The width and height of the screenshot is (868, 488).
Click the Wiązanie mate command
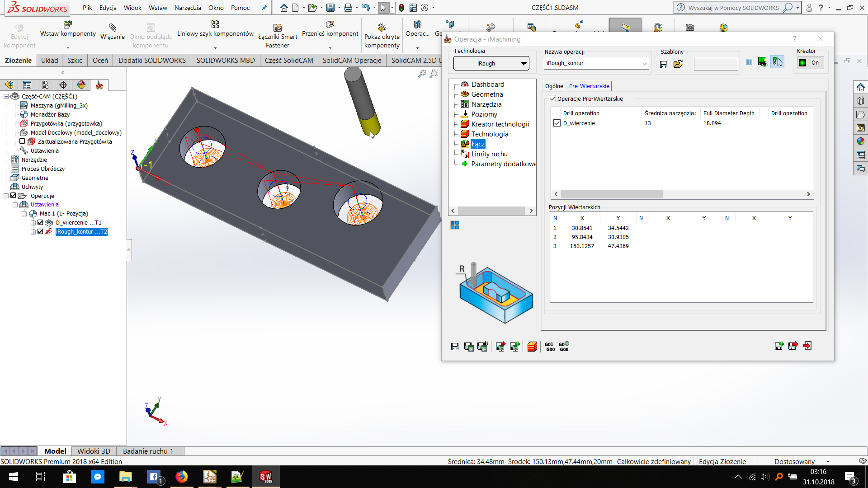pyautogui.click(x=113, y=33)
